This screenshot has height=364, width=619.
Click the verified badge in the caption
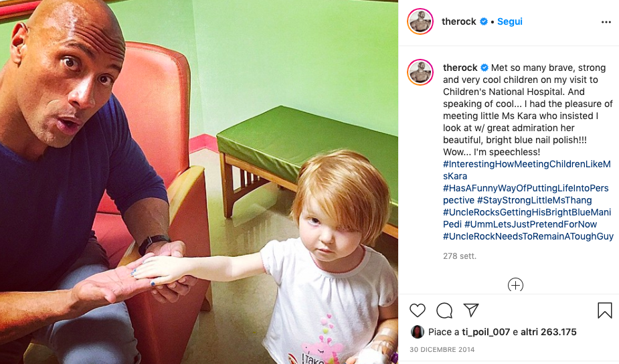(484, 68)
